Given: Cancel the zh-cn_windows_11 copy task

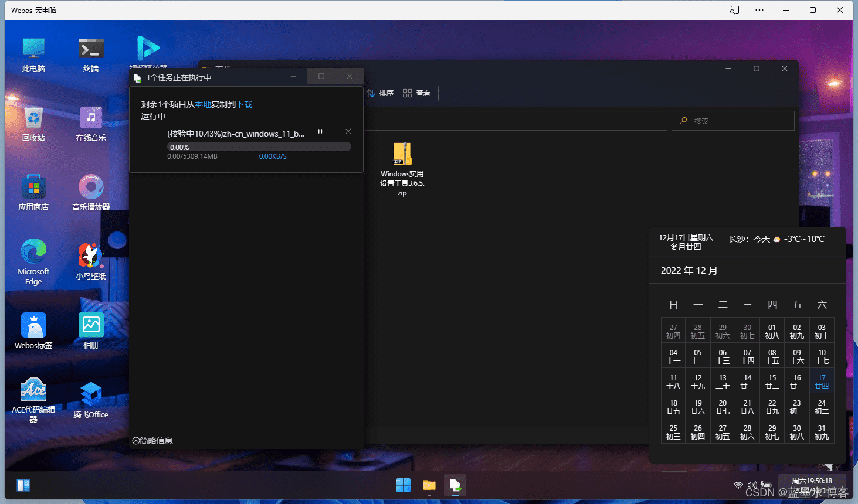Looking at the screenshot, I should pos(348,131).
